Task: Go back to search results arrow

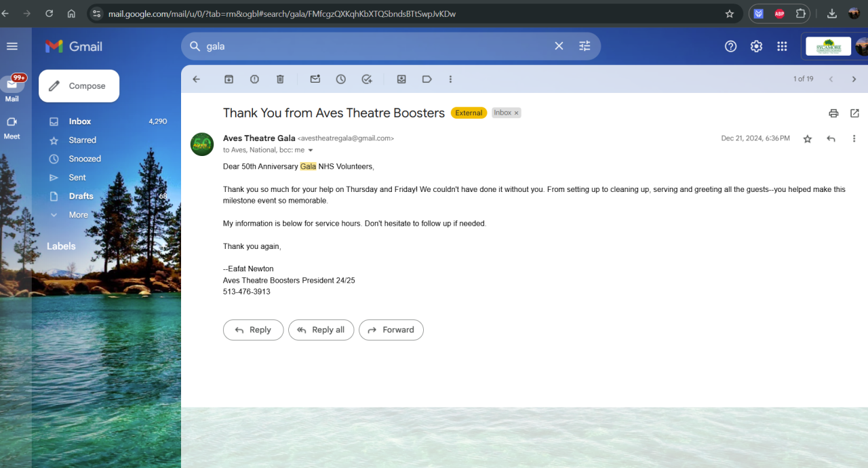Action: pyautogui.click(x=197, y=79)
